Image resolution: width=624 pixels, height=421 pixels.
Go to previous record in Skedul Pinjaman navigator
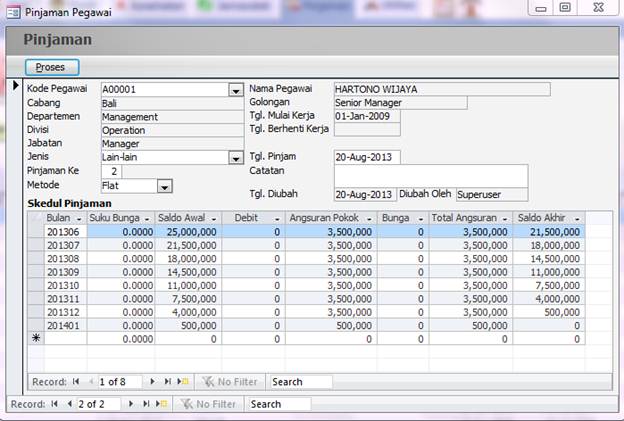pyautogui.click(x=91, y=382)
